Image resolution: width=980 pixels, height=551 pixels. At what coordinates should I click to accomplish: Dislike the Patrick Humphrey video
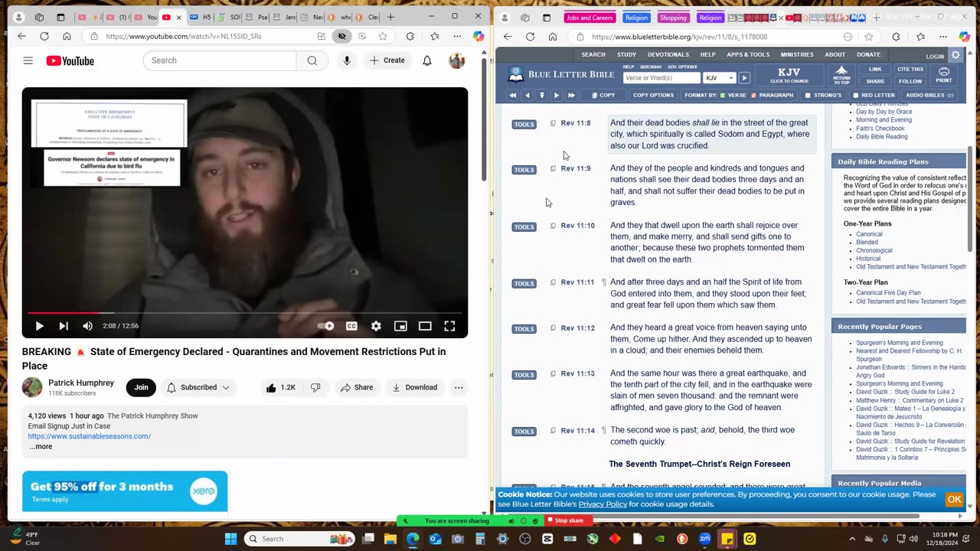tap(315, 387)
